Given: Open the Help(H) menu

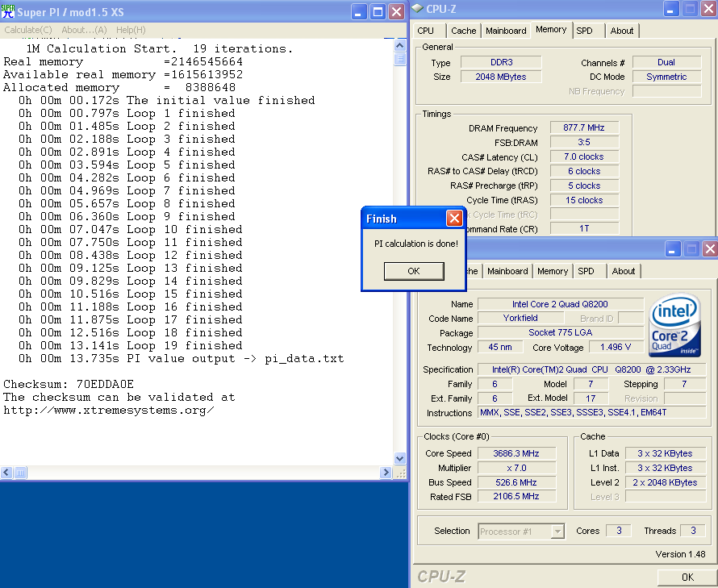Looking at the screenshot, I should pos(131,30).
